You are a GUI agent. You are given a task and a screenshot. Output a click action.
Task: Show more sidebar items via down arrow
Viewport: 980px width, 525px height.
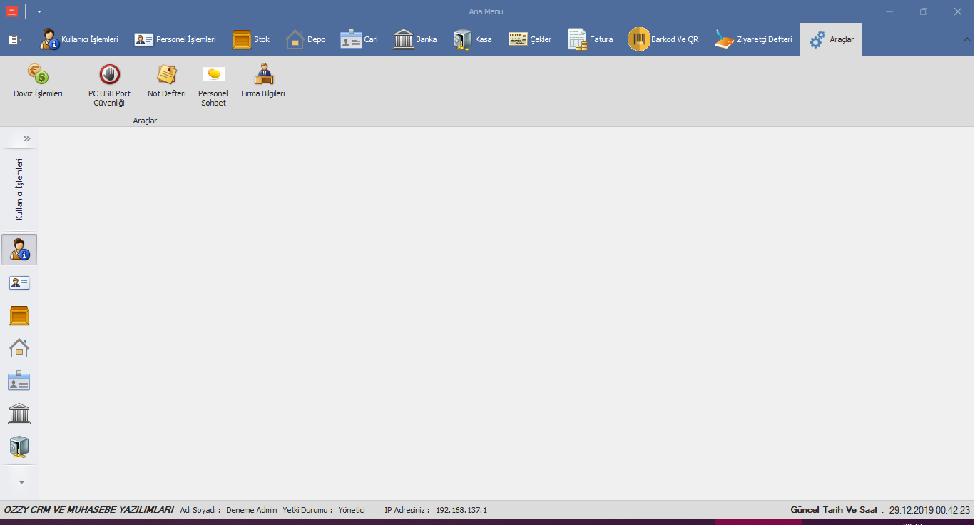pos(21,483)
